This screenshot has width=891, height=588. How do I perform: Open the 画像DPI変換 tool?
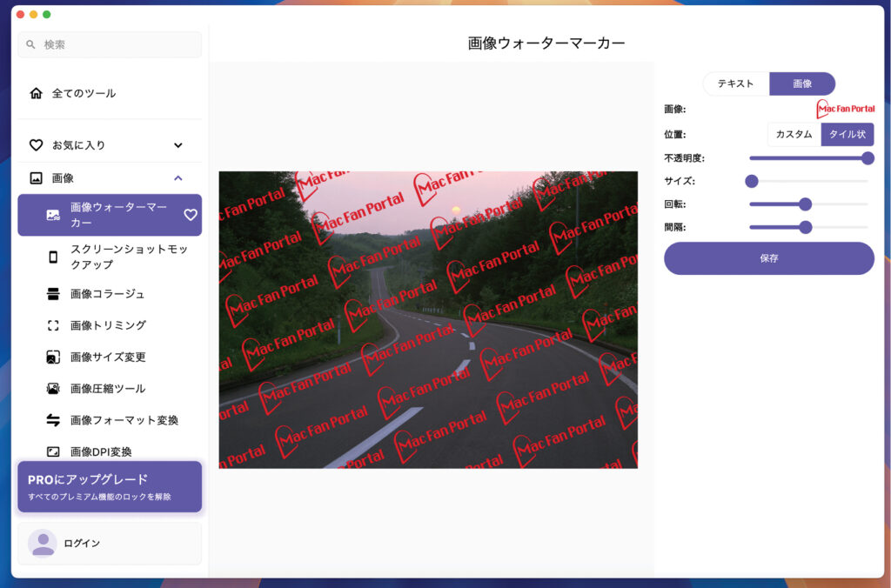click(110, 451)
